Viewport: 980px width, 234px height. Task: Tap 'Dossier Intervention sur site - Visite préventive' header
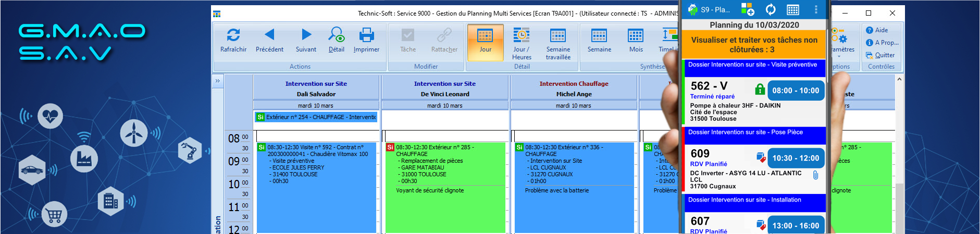[754, 68]
